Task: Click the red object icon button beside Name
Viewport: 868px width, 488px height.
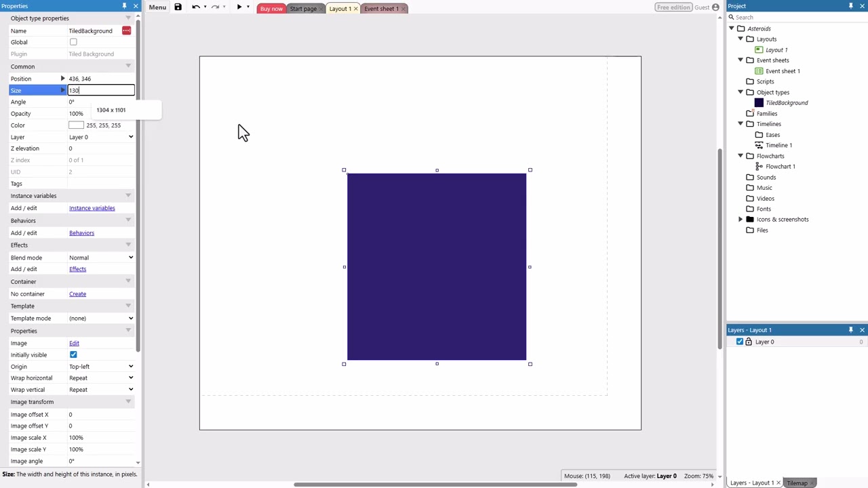Action: click(x=126, y=30)
